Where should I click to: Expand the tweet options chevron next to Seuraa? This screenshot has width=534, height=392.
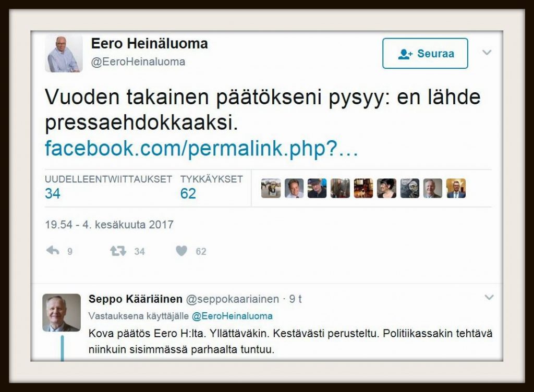tap(487, 53)
